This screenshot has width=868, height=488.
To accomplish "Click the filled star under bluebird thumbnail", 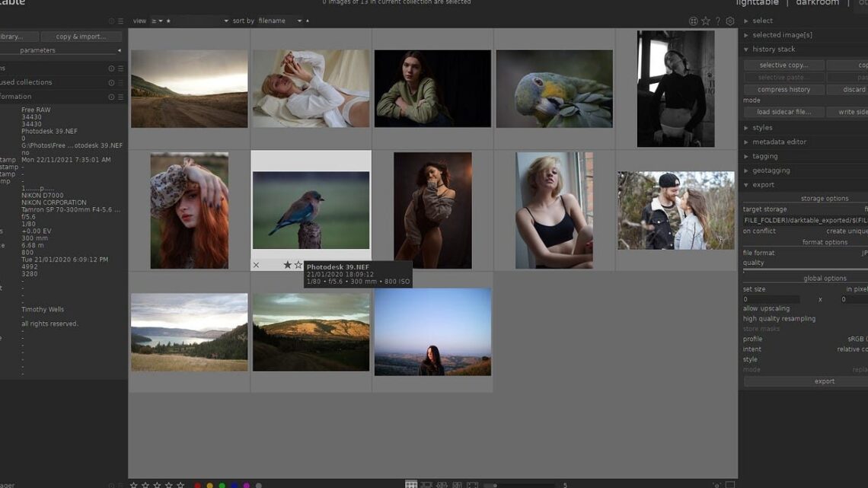I will (287, 265).
